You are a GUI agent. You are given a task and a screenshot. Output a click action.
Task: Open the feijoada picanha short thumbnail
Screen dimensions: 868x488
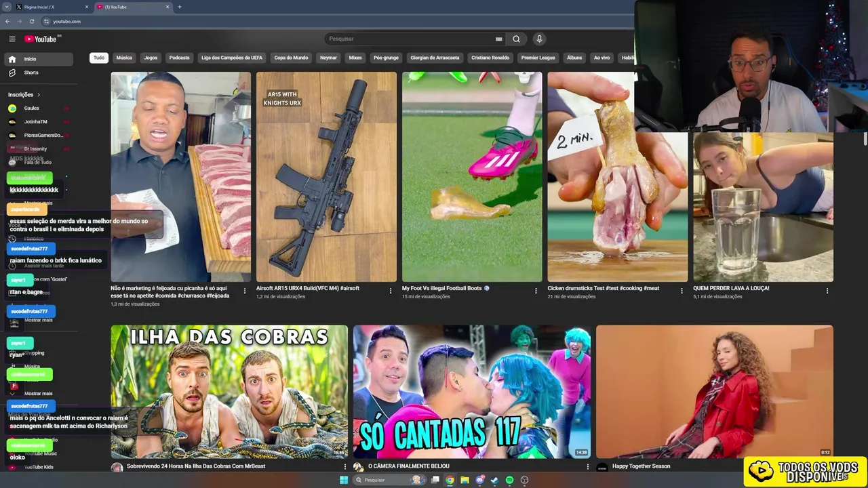180,177
